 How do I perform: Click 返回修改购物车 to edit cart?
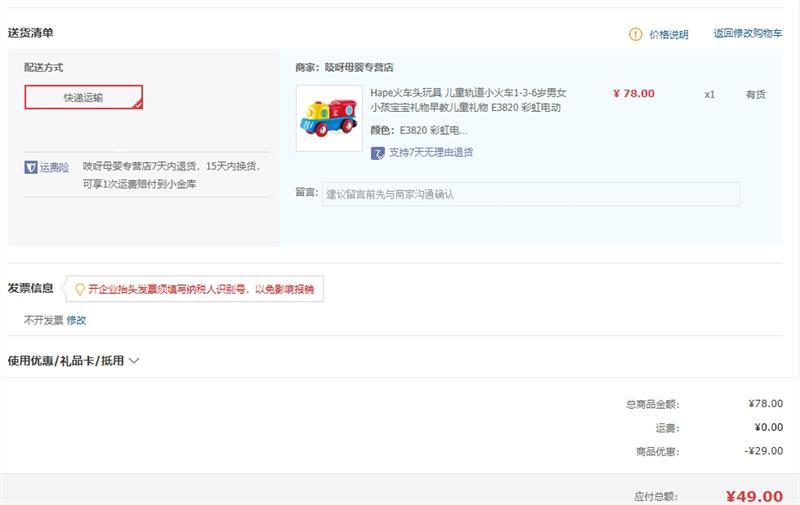(747, 34)
